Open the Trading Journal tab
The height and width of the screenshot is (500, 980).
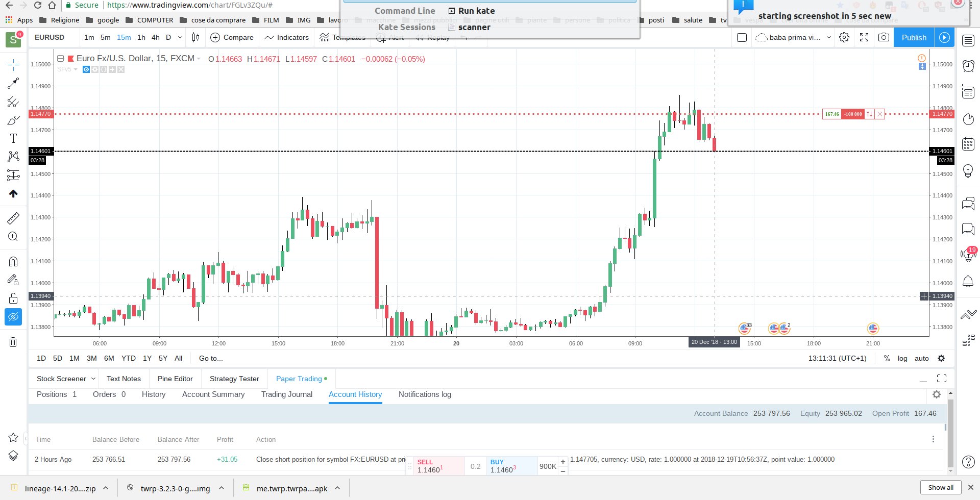(287, 394)
